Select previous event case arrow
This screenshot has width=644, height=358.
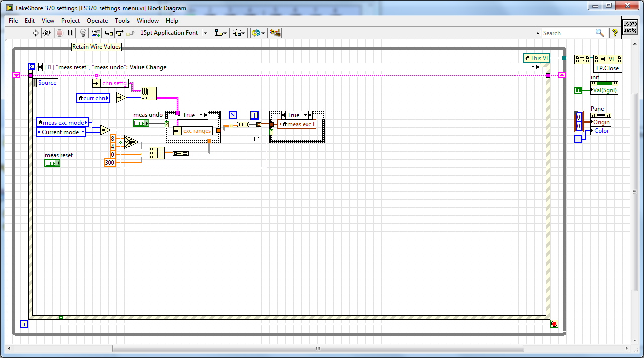[40, 67]
